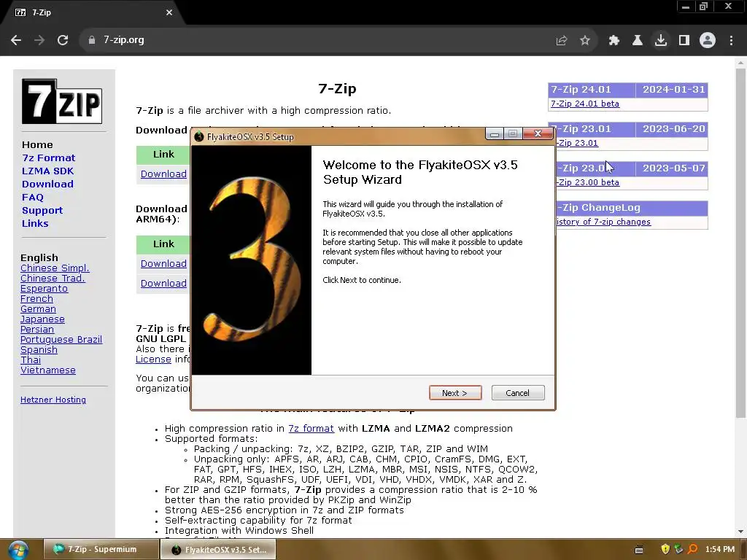The height and width of the screenshot is (560, 747).
Task: Open LZMA SDK sidebar item
Action: (x=47, y=171)
